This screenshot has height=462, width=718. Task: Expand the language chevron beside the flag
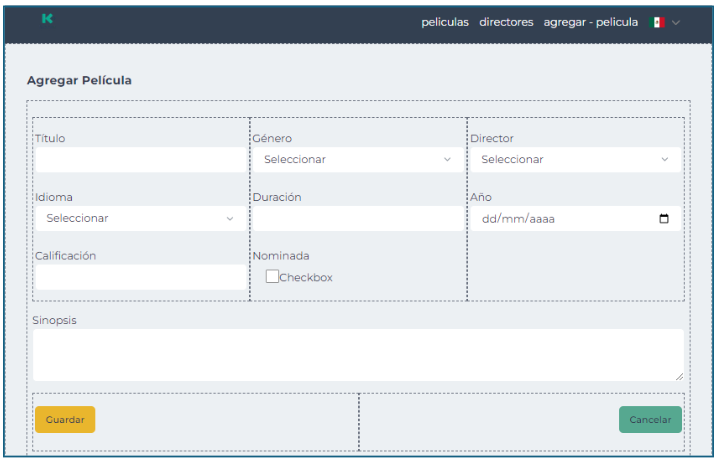pos(676,22)
